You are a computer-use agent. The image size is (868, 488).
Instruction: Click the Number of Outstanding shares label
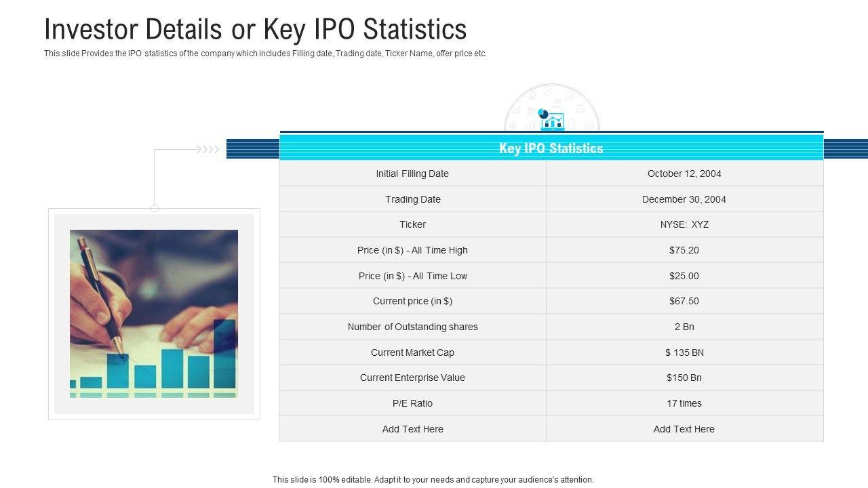[x=412, y=327]
